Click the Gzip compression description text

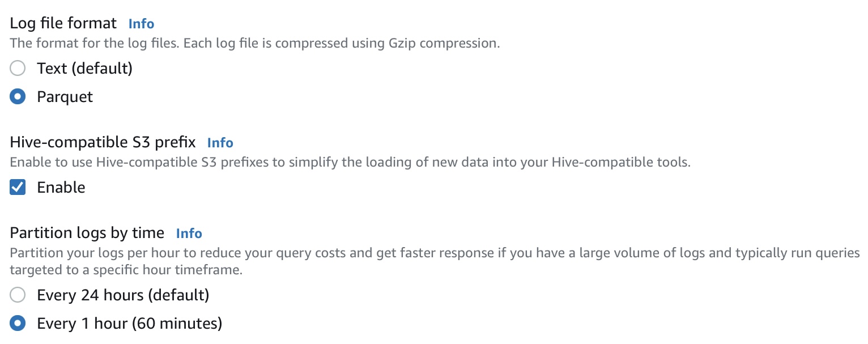coord(255,44)
